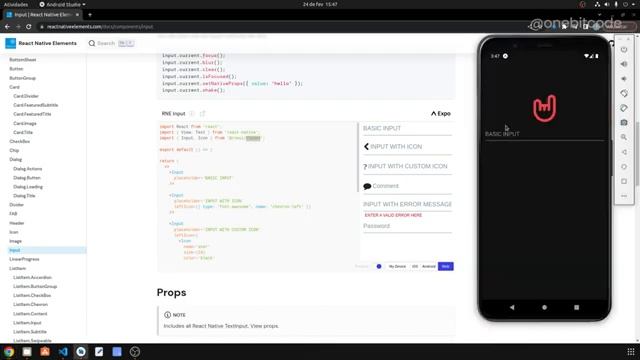Open the Icon sidebar item

click(x=13, y=232)
